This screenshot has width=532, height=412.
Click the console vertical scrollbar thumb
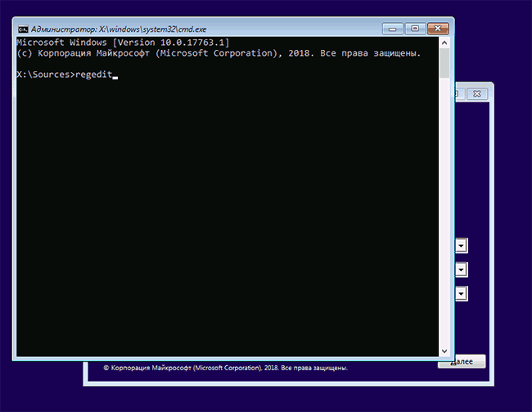coord(444,61)
